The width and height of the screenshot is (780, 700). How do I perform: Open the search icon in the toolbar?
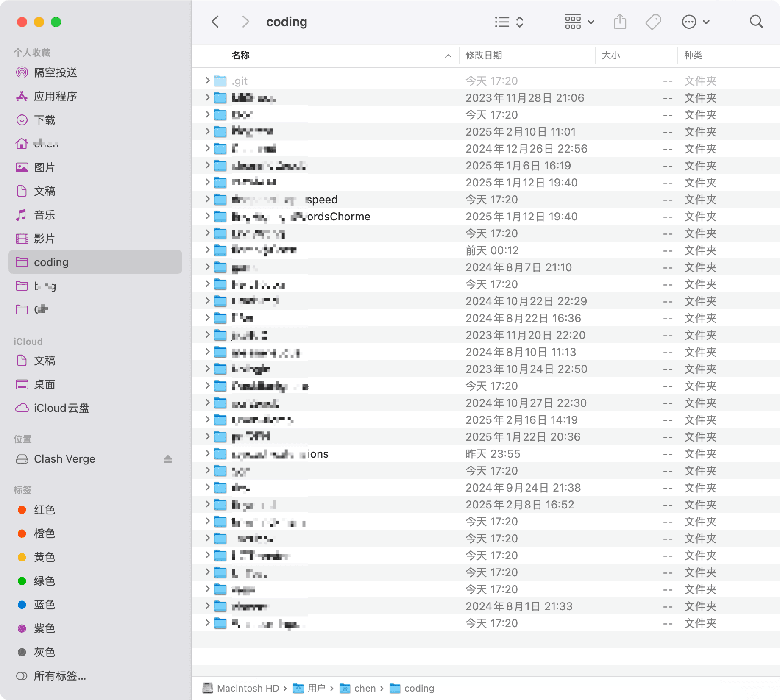coord(756,22)
